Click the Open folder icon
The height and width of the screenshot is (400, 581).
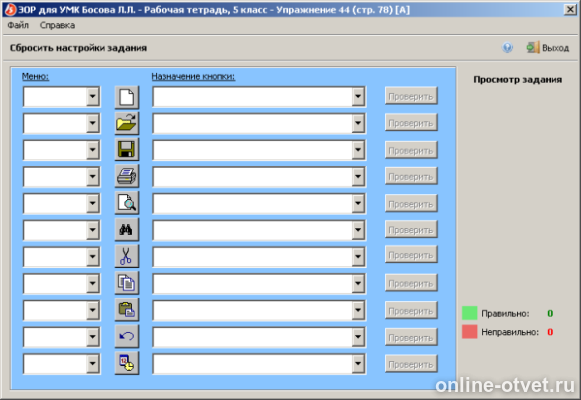127,123
